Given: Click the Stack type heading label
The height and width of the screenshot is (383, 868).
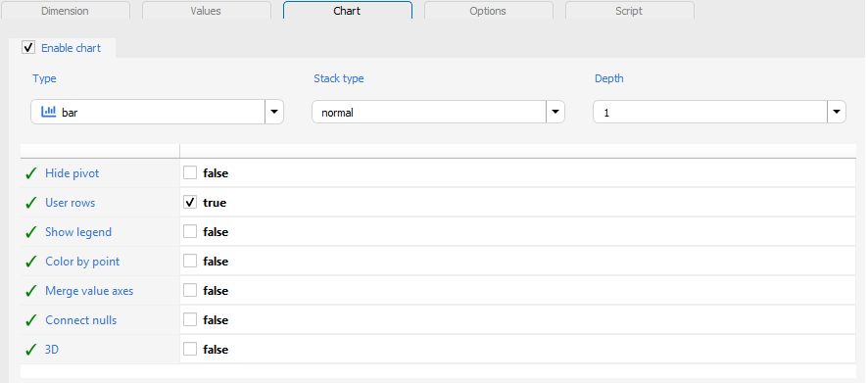Looking at the screenshot, I should coord(339,78).
